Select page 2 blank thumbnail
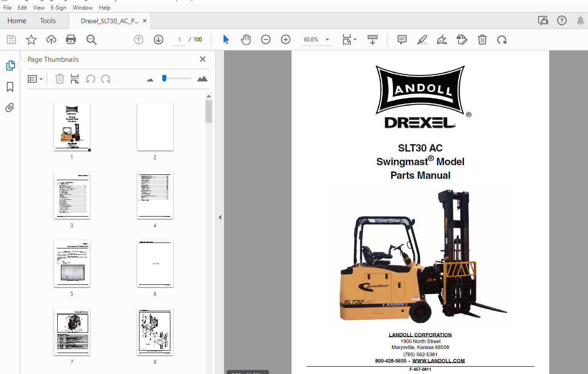 (155, 127)
